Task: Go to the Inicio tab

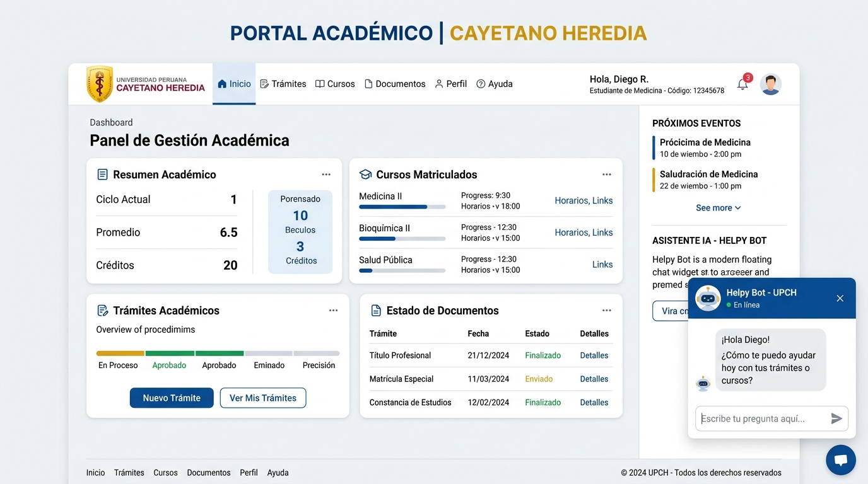Action: click(234, 84)
